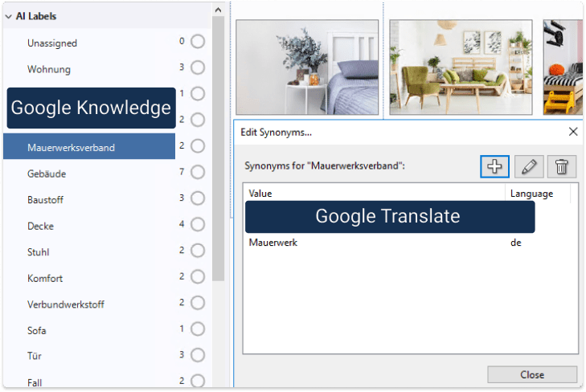Open the bedroom with plant thumbnail

tap(307, 67)
